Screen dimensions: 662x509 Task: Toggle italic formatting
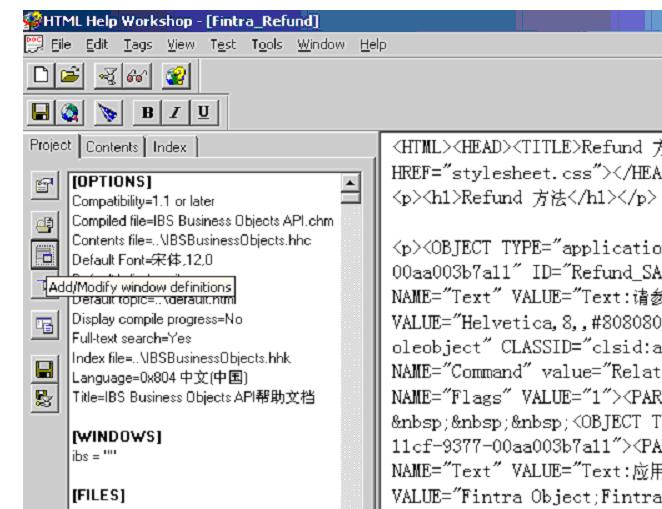tap(176, 113)
